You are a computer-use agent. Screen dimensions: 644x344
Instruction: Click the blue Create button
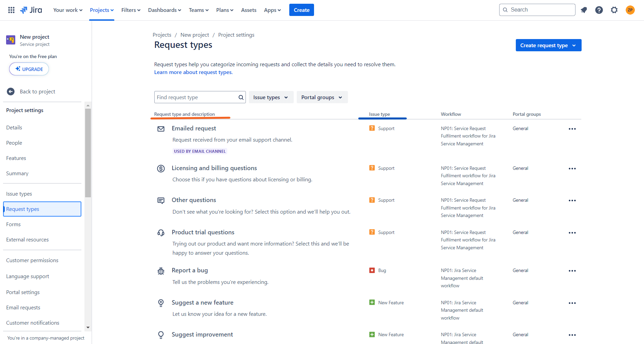[x=301, y=10]
